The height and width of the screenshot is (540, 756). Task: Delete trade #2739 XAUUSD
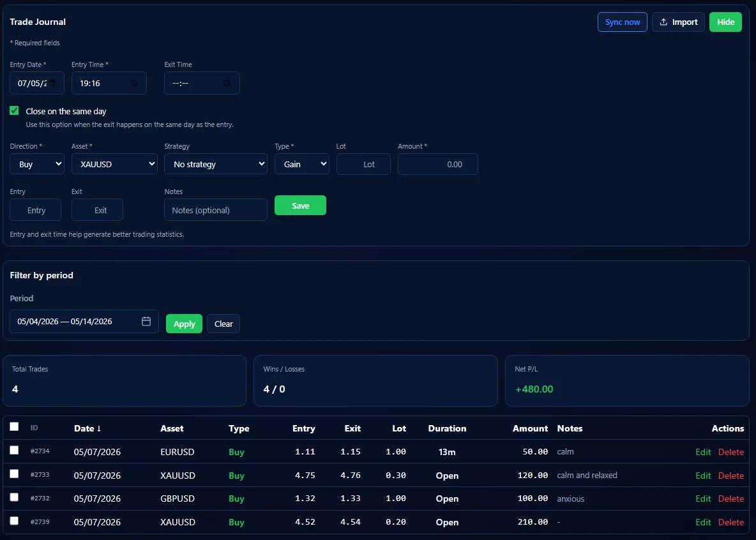pyautogui.click(x=731, y=522)
